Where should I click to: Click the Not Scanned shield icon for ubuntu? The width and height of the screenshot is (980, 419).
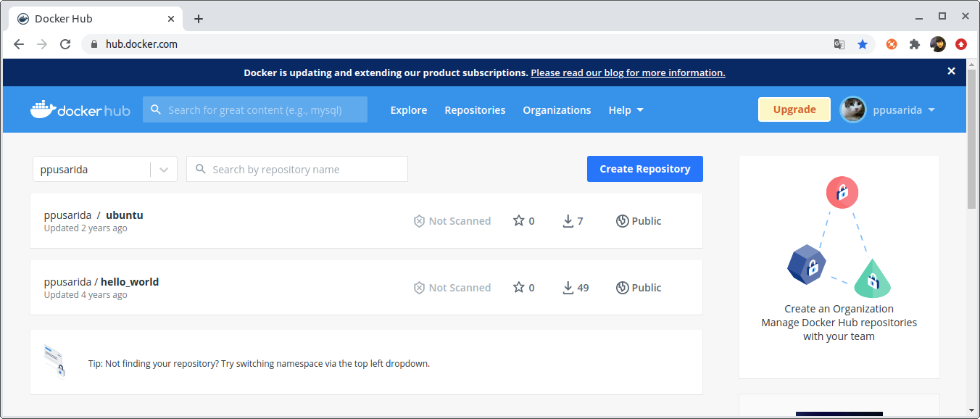[419, 221]
